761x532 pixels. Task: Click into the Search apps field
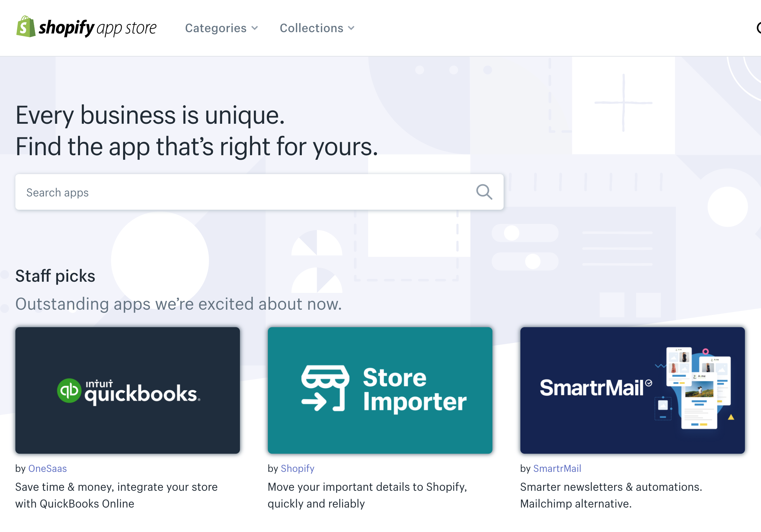(x=259, y=192)
